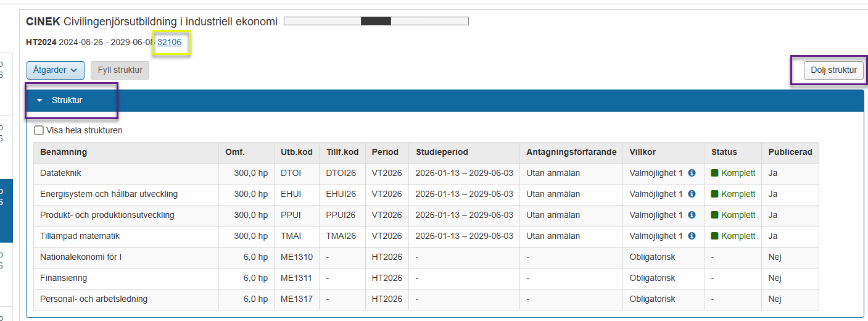The width and height of the screenshot is (868, 321).
Task: Click info icon in Datateknik row
Action: point(692,173)
